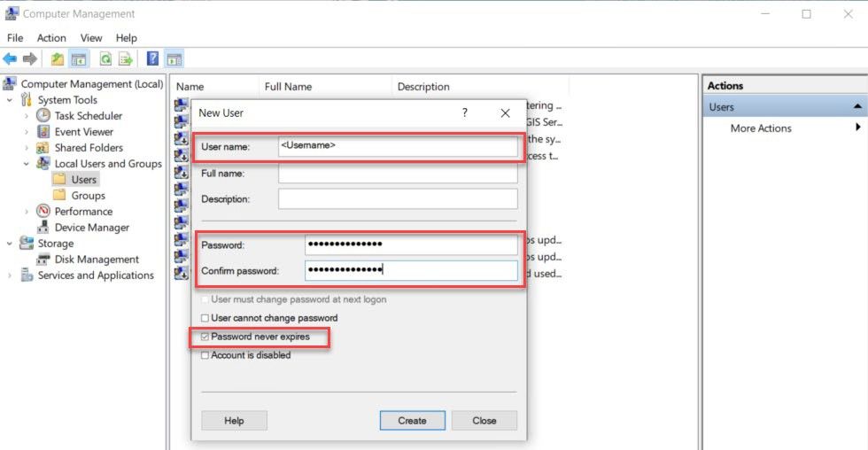Click the Refresh toolbar icon

click(105, 58)
